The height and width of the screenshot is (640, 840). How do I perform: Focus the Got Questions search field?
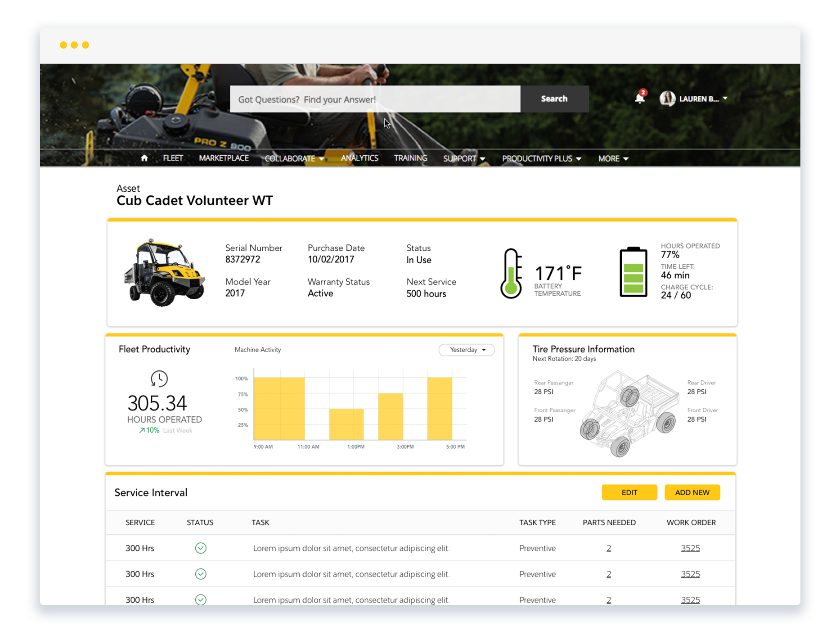375,99
